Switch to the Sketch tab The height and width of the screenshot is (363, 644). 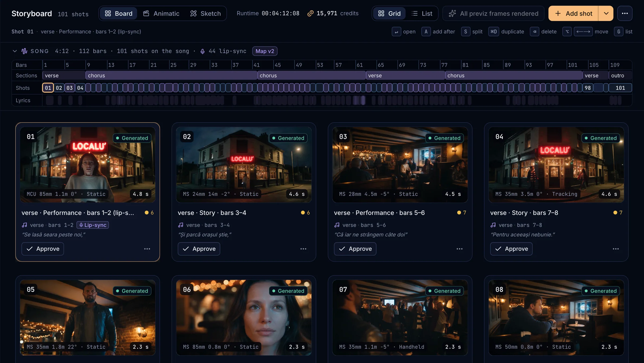[205, 13]
